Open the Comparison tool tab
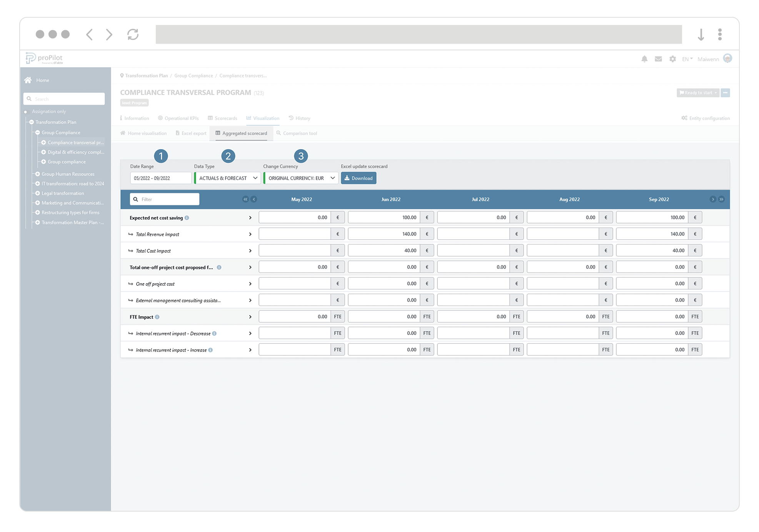 point(297,133)
